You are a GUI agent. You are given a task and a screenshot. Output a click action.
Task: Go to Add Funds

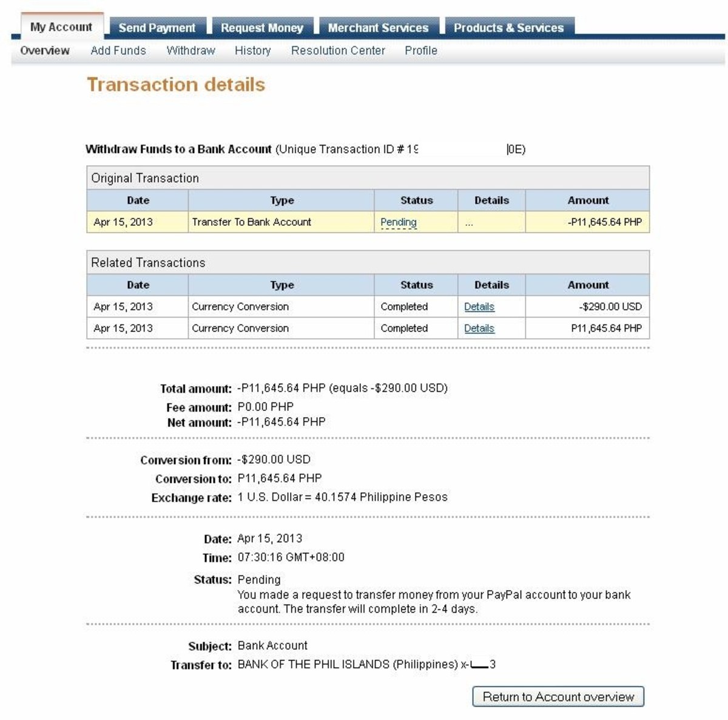(117, 50)
